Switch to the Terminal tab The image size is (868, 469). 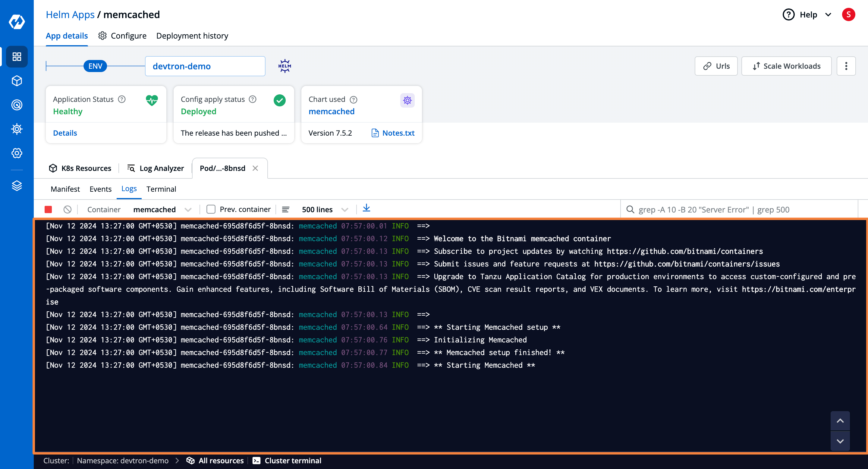tap(161, 189)
